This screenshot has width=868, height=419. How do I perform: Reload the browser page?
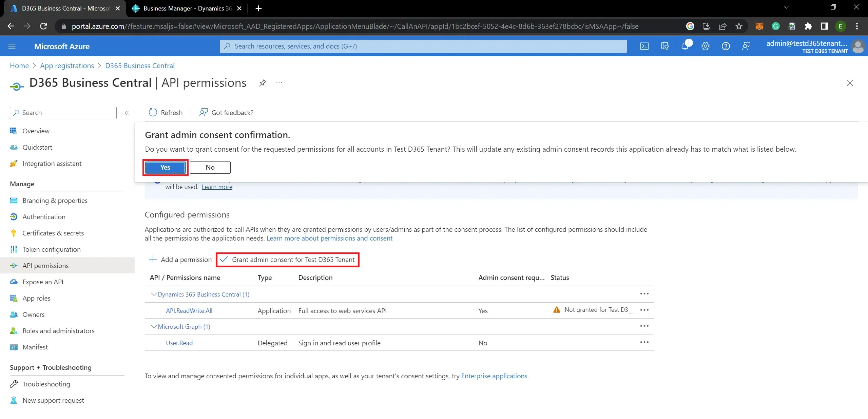[43, 26]
